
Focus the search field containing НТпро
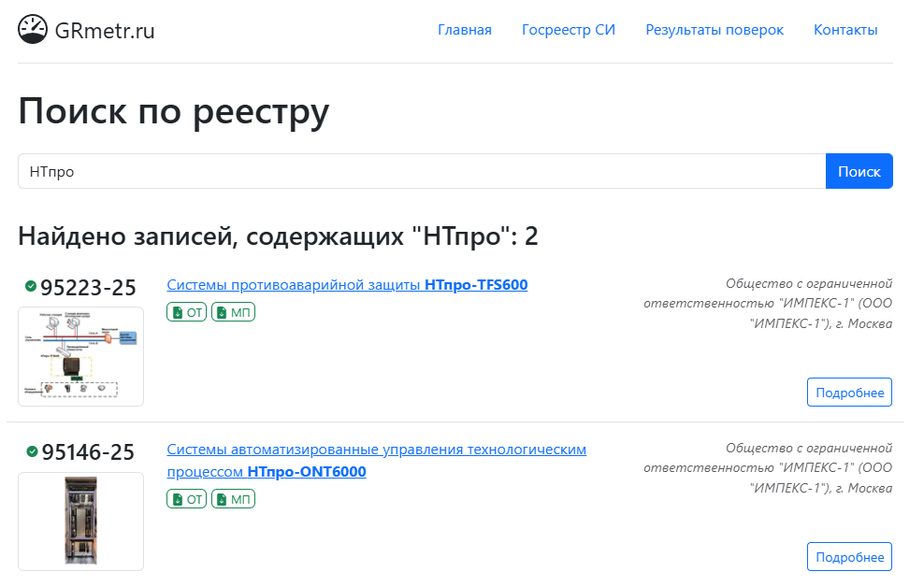(x=422, y=171)
